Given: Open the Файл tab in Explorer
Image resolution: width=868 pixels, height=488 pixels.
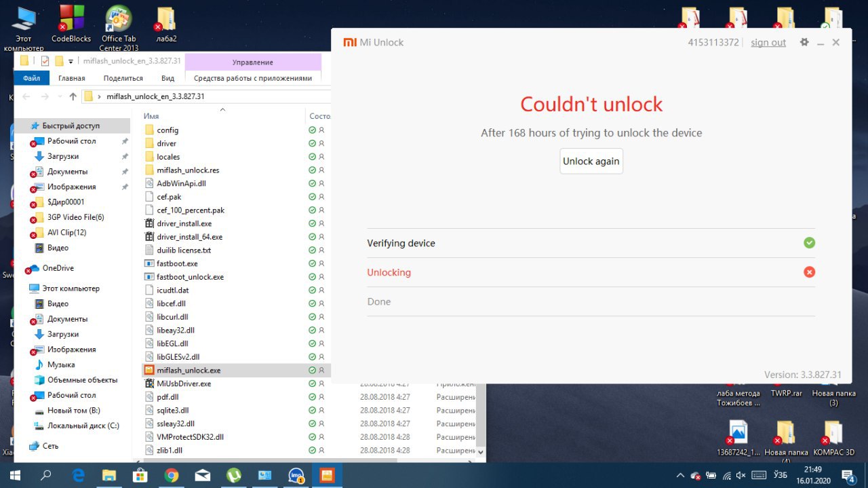Looking at the screenshot, I should click(x=31, y=78).
